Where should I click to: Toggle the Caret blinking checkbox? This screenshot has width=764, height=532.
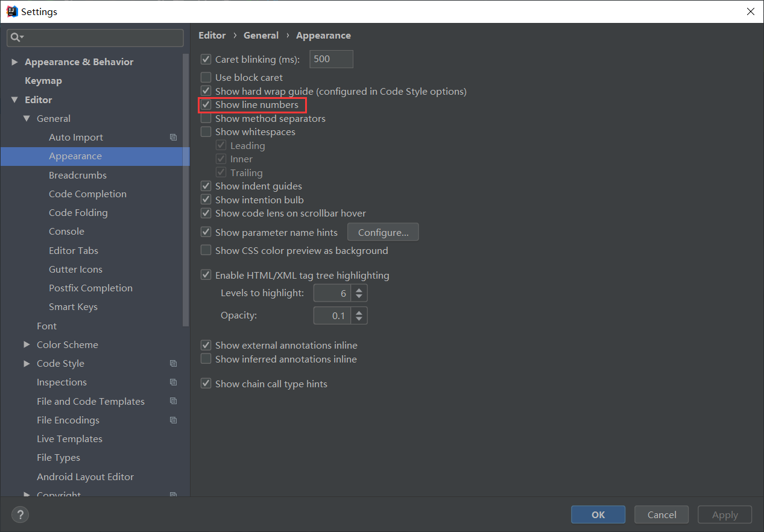click(x=206, y=59)
